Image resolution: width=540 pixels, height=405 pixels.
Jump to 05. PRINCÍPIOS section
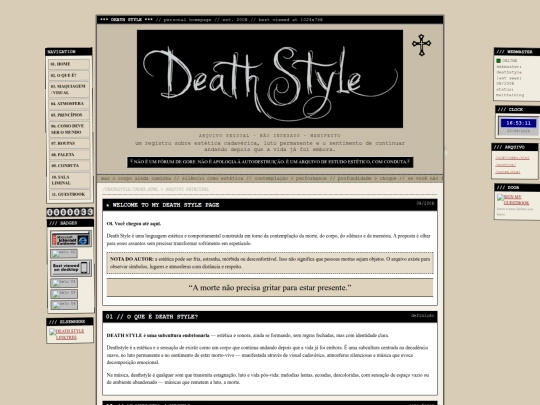coord(69,115)
